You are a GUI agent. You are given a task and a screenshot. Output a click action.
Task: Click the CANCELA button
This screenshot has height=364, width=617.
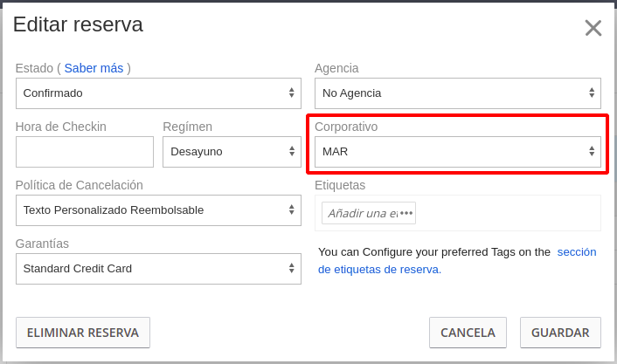point(468,333)
